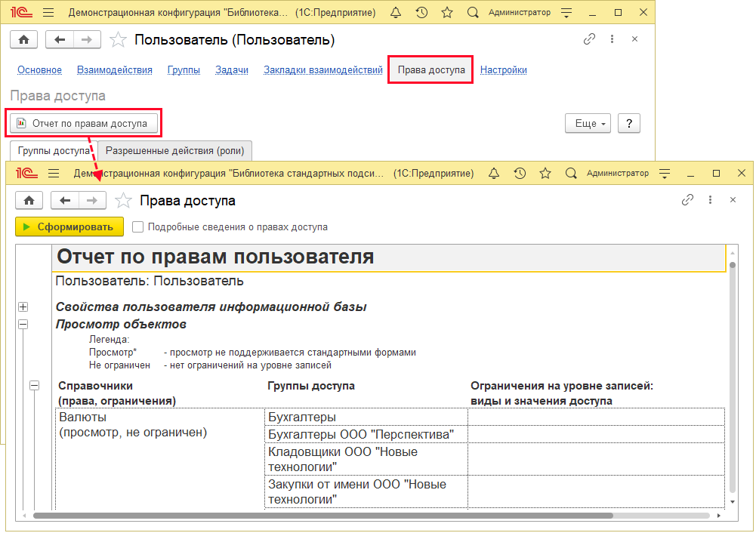Collapse Просмотр объектов section
Image resolution: width=756 pixels, height=533 pixels.
[x=23, y=324]
